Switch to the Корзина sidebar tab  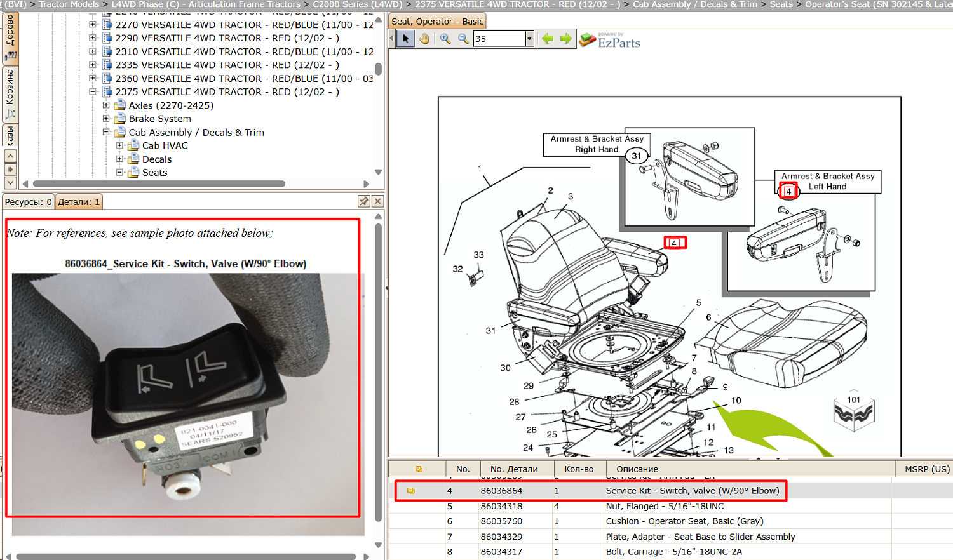point(10,93)
